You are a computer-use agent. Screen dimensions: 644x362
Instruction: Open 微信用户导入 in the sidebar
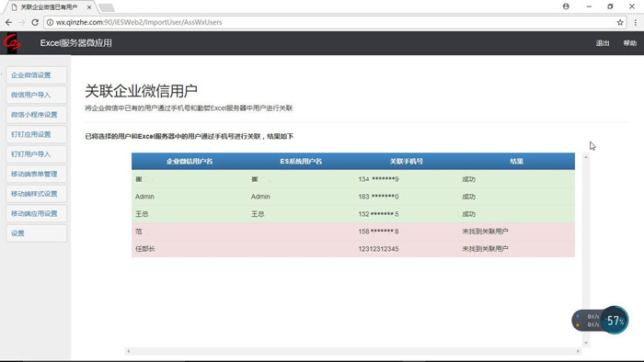[36, 95]
